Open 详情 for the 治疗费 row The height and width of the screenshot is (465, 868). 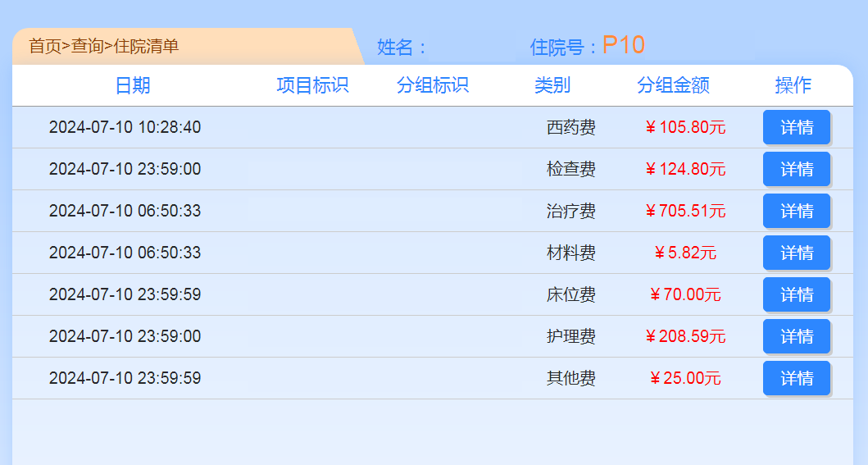[x=796, y=211]
